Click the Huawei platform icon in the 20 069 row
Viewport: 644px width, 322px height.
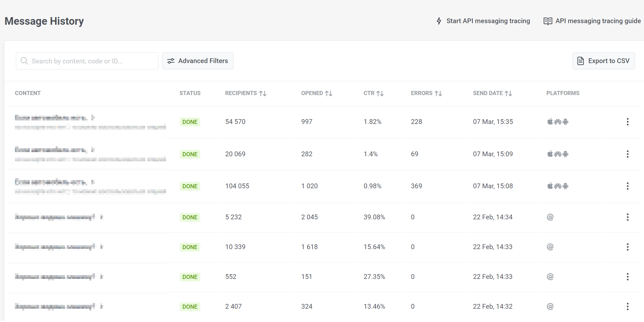pos(558,154)
